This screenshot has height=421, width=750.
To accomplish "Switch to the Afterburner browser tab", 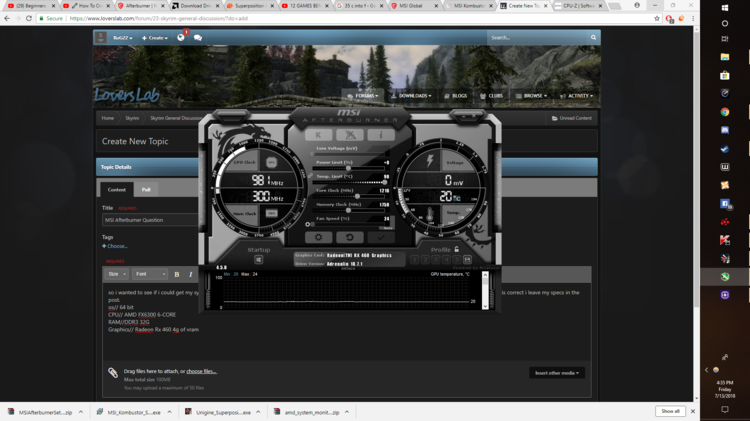I will [x=139, y=6].
